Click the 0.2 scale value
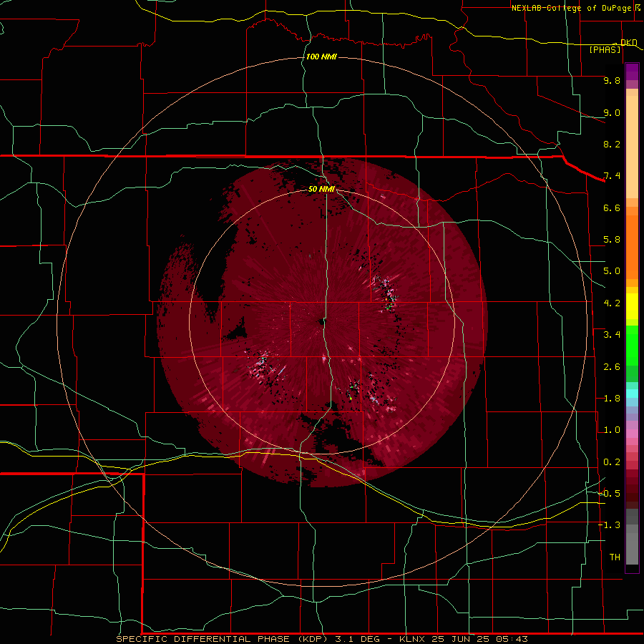The height and width of the screenshot is (644, 644). coord(612,462)
